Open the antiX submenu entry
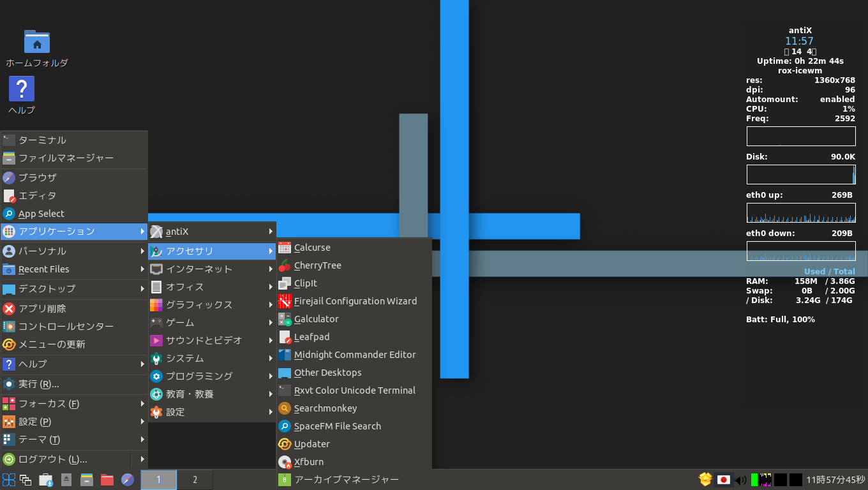The width and height of the screenshot is (868, 490). (212, 232)
